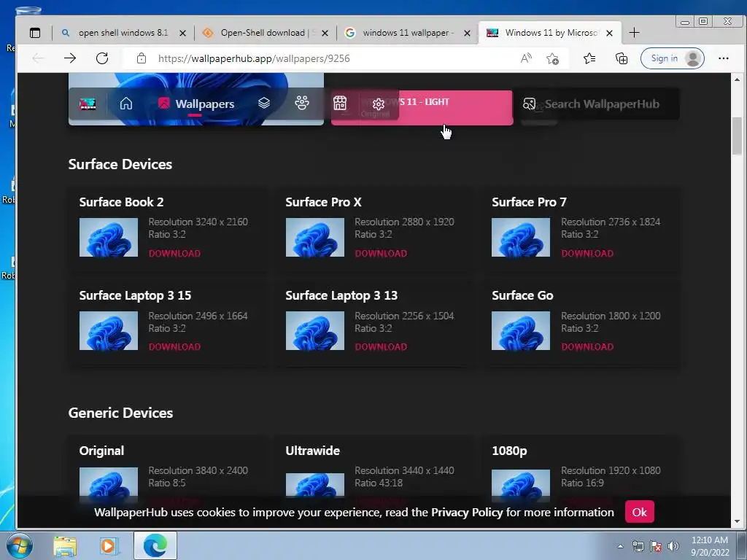Click the WallpaperHub logo icon
Image resolution: width=747 pixels, height=560 pixels.
click(x=88, y=104)
